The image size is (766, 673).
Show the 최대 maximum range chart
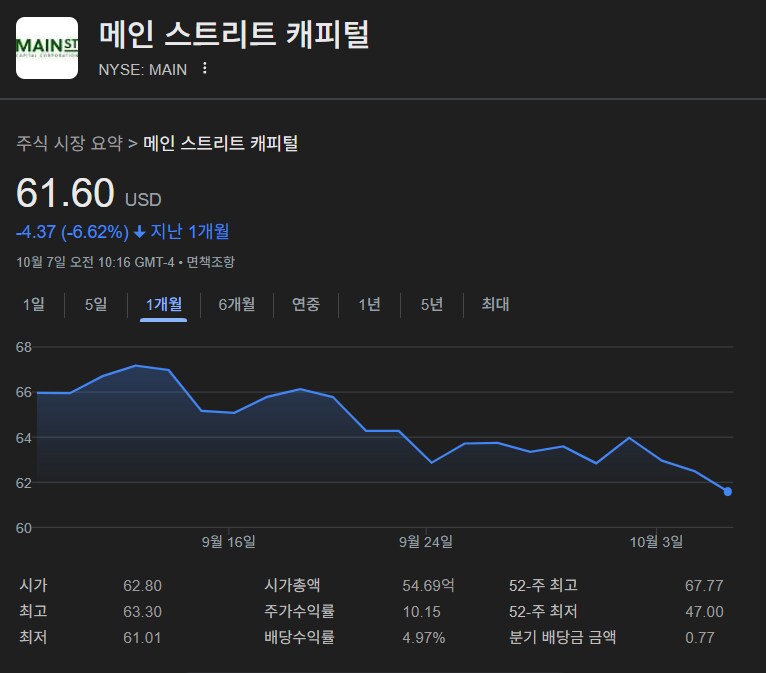(x=495, y=304)
